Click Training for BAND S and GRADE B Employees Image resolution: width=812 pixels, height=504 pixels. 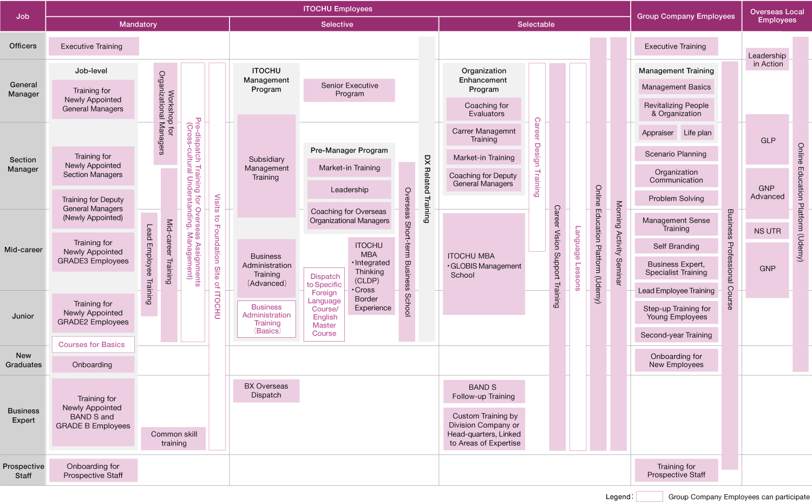coord(93,413)
